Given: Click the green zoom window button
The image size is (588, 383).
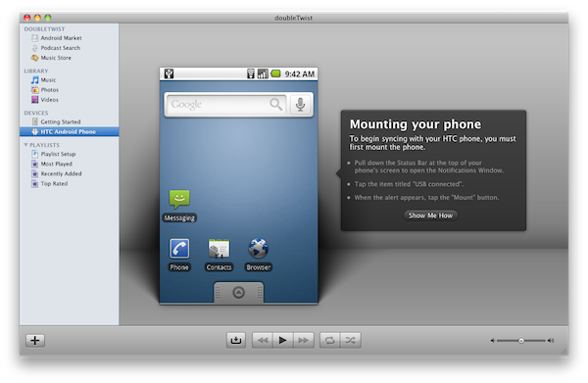Looking at the screenshot, I should coord(48,18).
